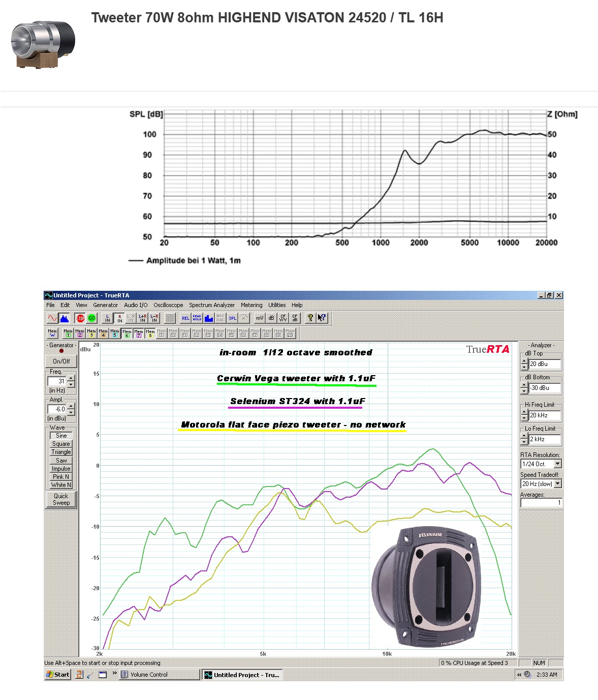Click the Mem 2 memory slot

coord(80,333)
